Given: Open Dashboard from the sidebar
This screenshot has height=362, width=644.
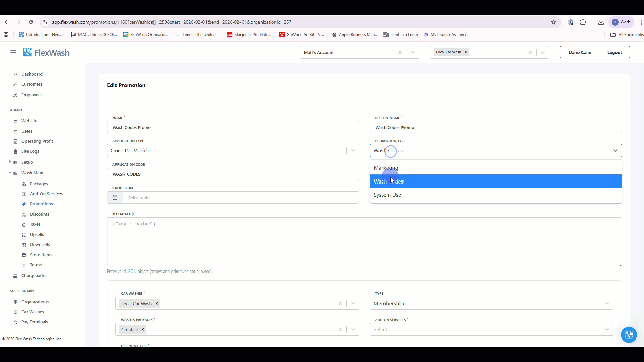Looking at the screenshot, I should pos(32,74).
